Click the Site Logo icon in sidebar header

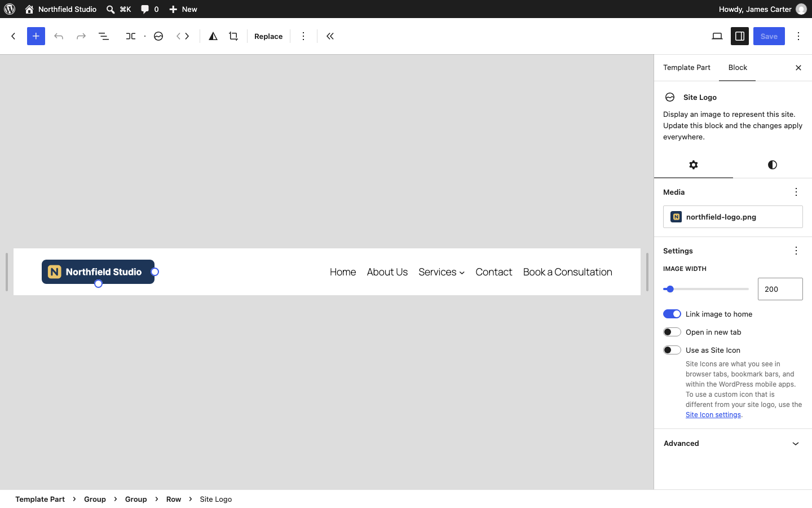[x=670, y=97]
